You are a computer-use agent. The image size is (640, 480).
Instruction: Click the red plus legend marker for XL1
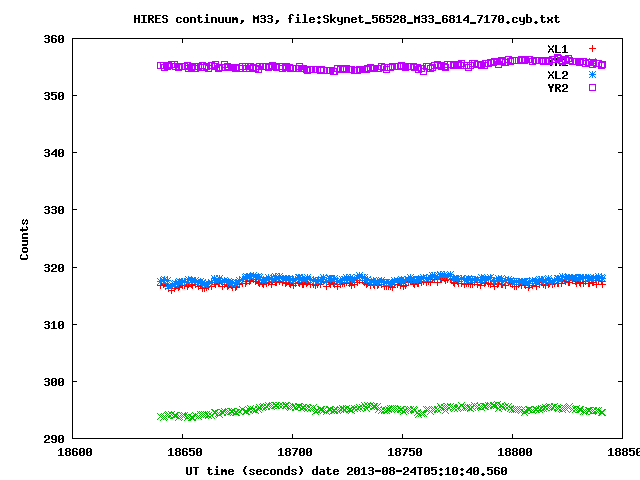(x=592, y=49)
